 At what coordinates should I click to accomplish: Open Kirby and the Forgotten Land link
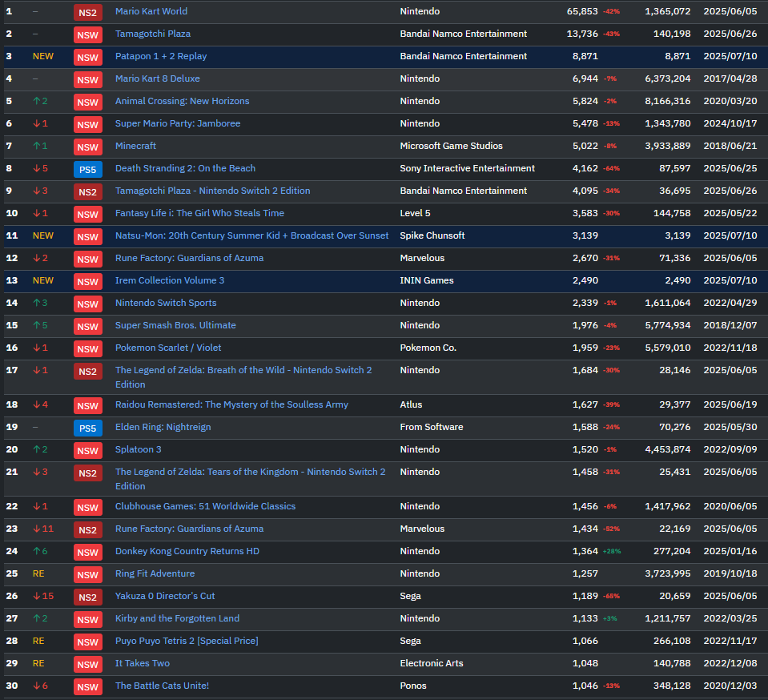point(177,618)
